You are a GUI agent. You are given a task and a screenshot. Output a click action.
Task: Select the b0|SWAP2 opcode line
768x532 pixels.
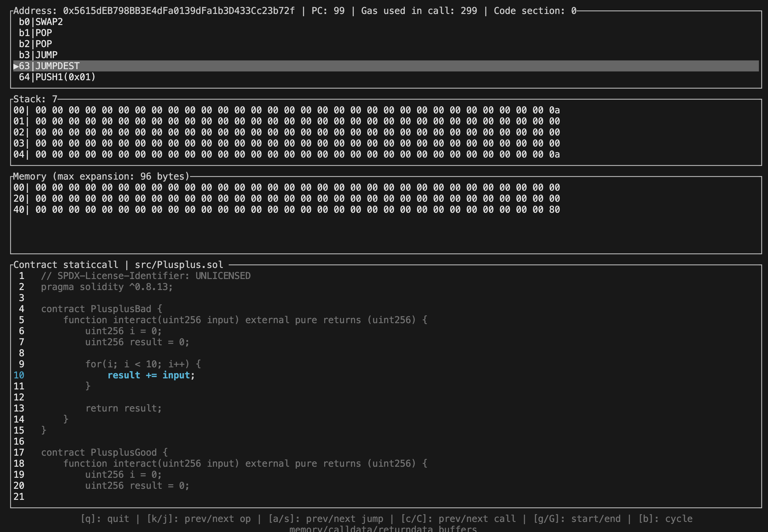41,22
